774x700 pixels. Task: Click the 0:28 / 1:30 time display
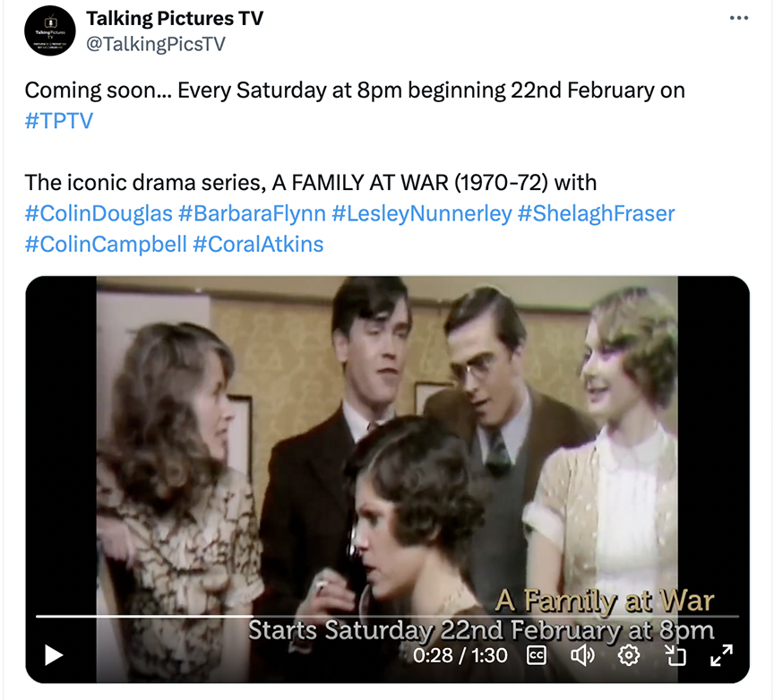(x=460, y=655)
